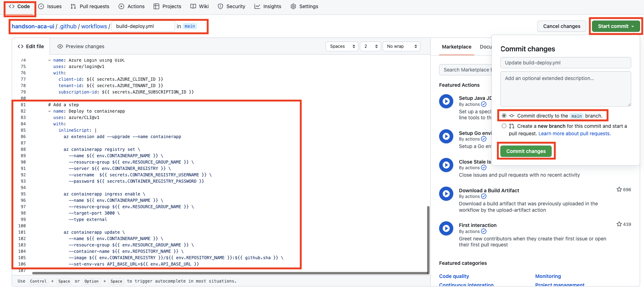The image size is (644, 290).
Task: Open the No wrap mode dropdown
Action: tap(401, 46)
